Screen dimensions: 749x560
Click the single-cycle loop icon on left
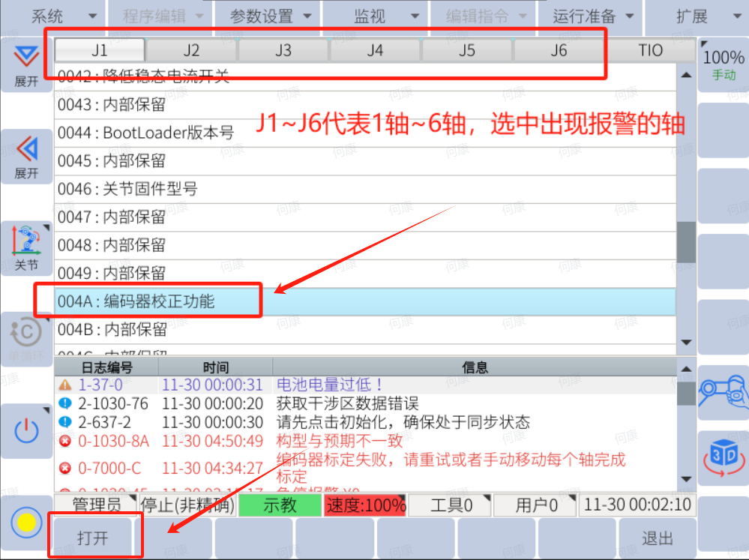click(x=26, y=339)
